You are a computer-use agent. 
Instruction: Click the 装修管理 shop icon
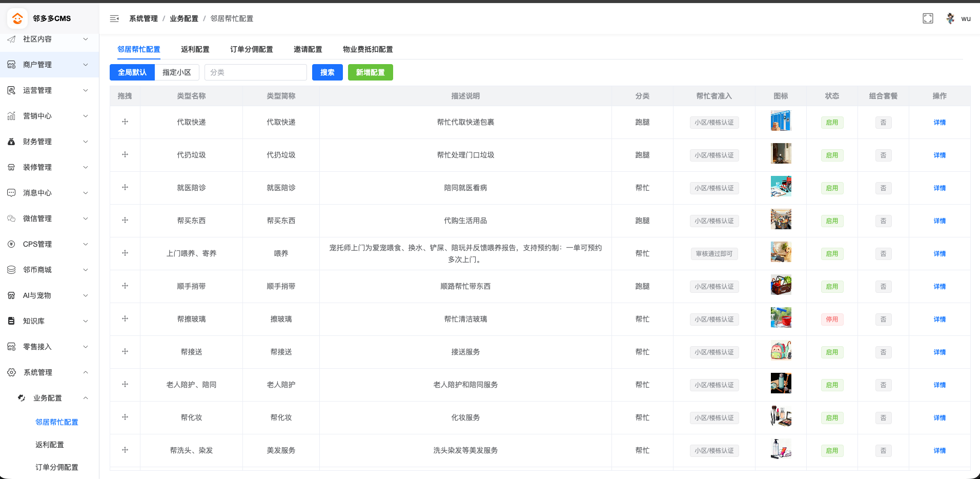point(11,167)
